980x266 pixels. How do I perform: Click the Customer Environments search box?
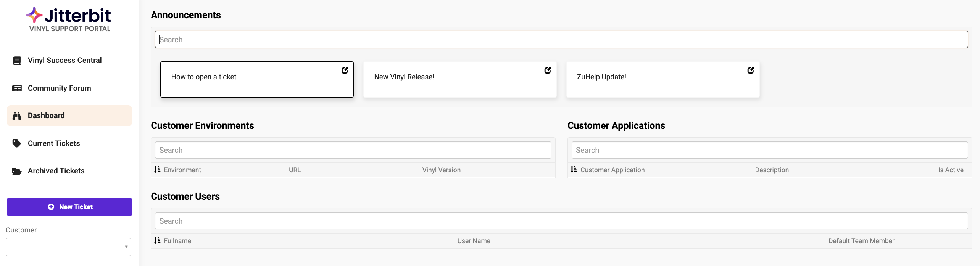point(353,150)
